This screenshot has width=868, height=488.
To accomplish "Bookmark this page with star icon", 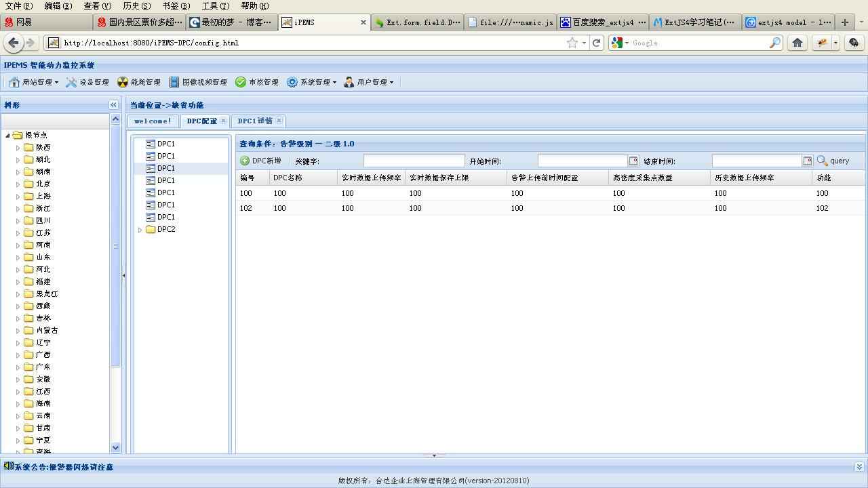I will (572, 43).
